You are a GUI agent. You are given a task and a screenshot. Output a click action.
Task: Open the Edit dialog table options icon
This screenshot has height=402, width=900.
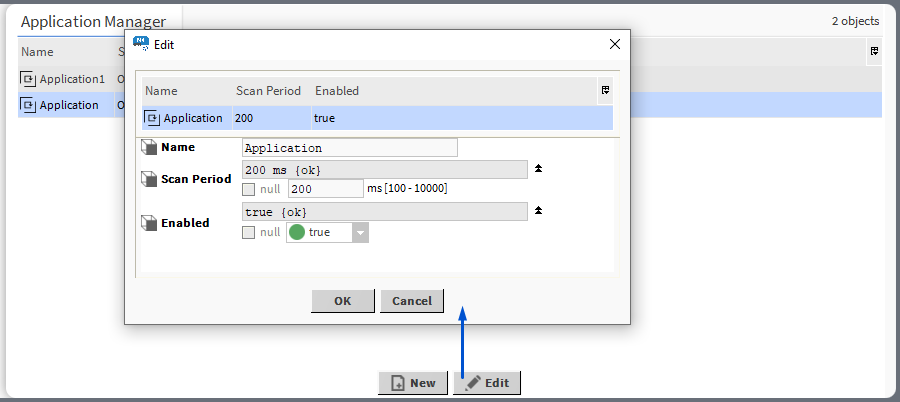(x=605, y=90)
